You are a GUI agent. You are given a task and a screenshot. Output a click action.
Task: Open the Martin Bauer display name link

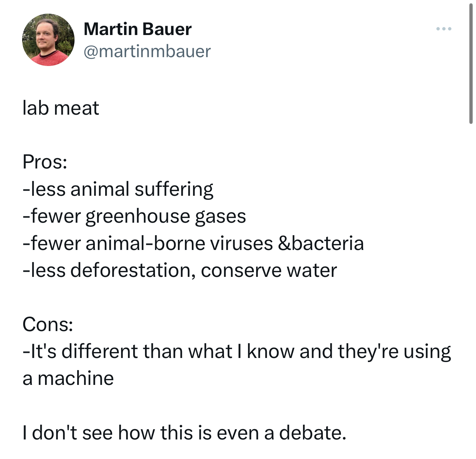137,29
